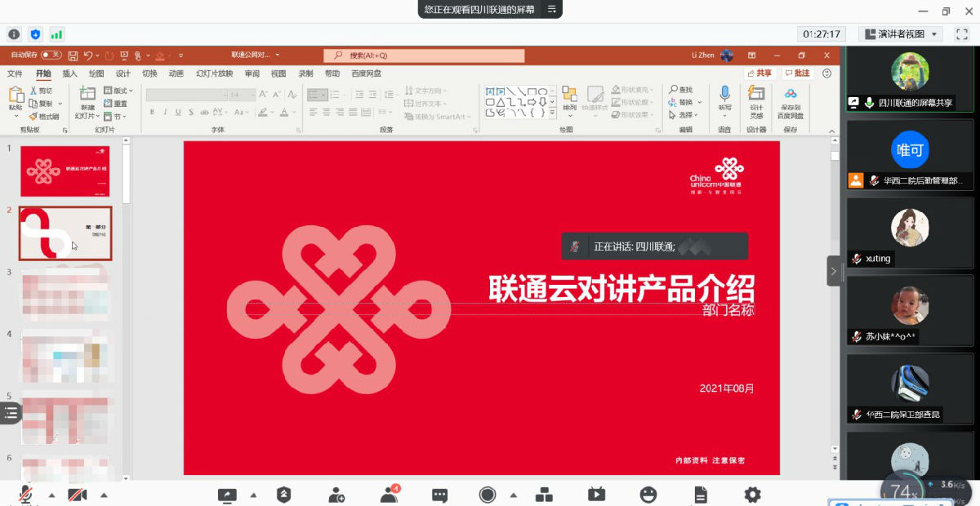Click the Reset (重置) button
This screenshot has height=506, width=980.
point(116,104)
